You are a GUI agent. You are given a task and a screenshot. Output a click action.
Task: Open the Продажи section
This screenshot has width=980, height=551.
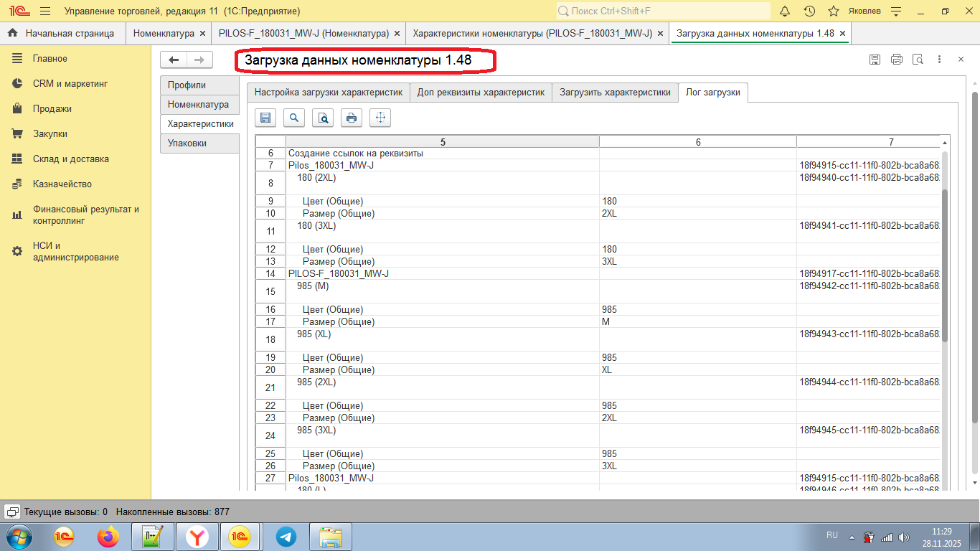coord(75,109)
